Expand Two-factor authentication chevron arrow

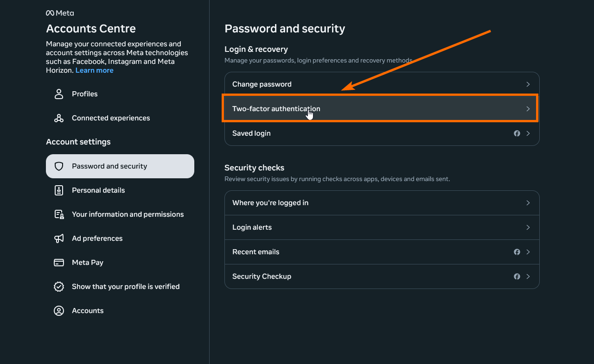528,109
